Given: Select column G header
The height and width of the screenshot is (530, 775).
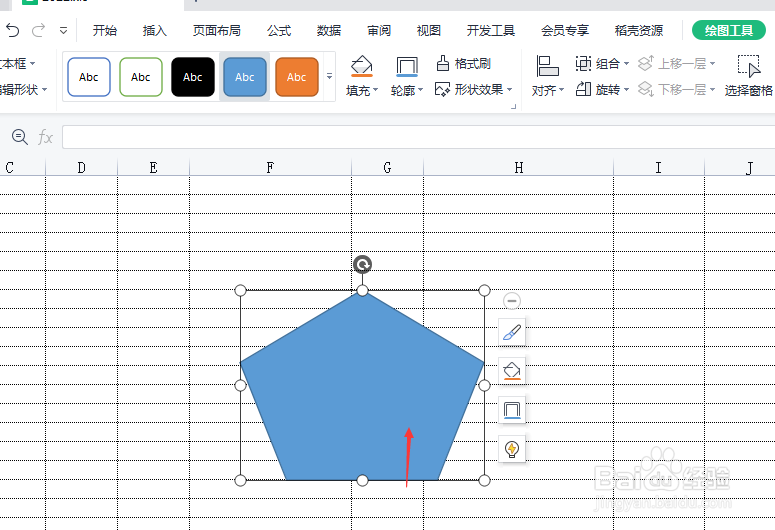Looking at the screenshot, I should (x=388, y=168).
